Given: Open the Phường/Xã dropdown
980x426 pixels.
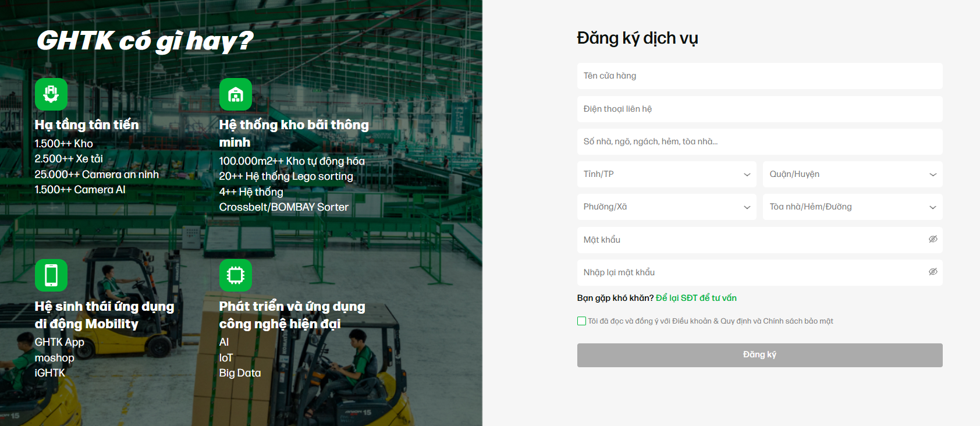Looking at the screenshot, I should tap(666, 207).
